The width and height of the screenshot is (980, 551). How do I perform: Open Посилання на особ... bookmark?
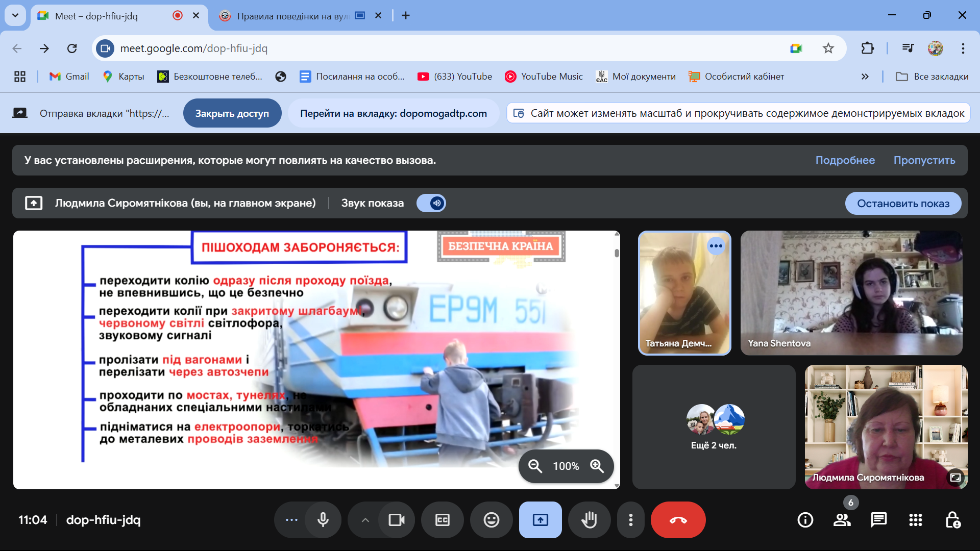pos(352,77)
